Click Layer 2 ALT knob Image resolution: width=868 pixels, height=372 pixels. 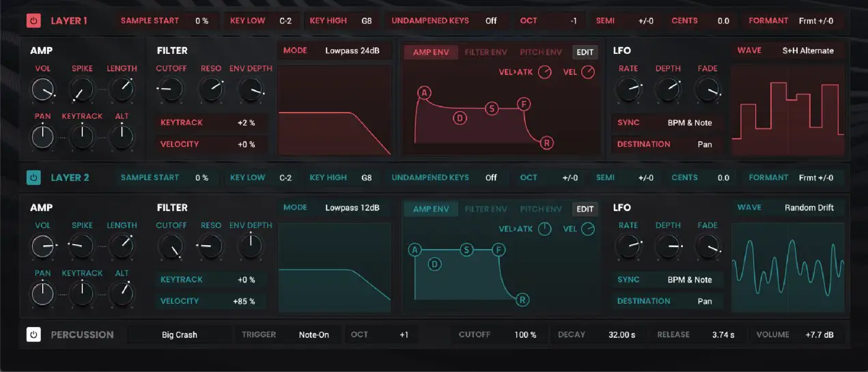122,294
